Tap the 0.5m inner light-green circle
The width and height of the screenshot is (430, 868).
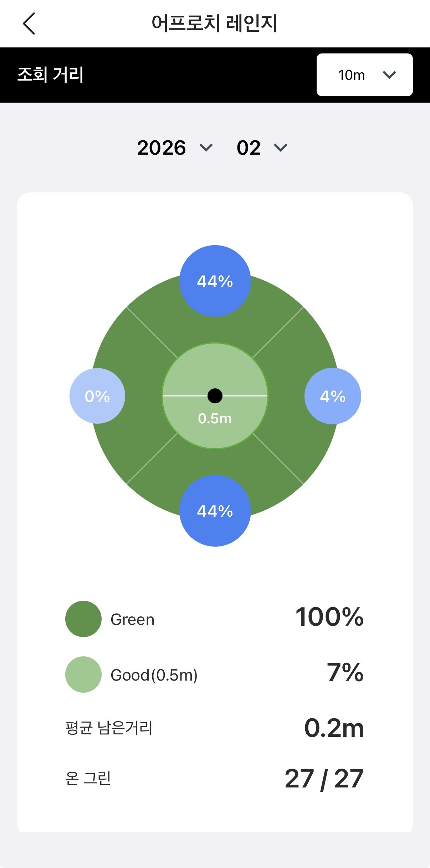215,424
